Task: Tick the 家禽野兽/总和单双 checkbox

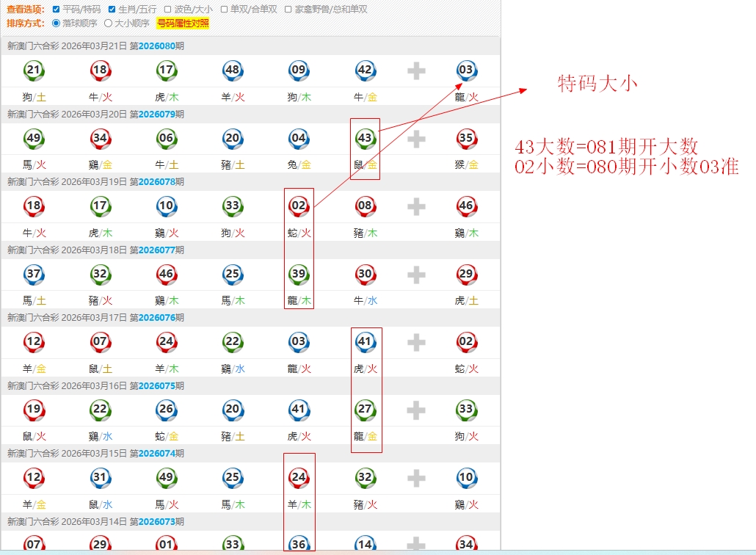Action: (288, 10)
